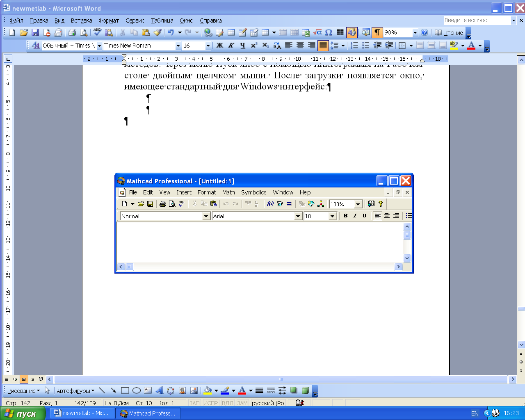
Task: Open the line spacing dropdown arrow
Action: 343,46
